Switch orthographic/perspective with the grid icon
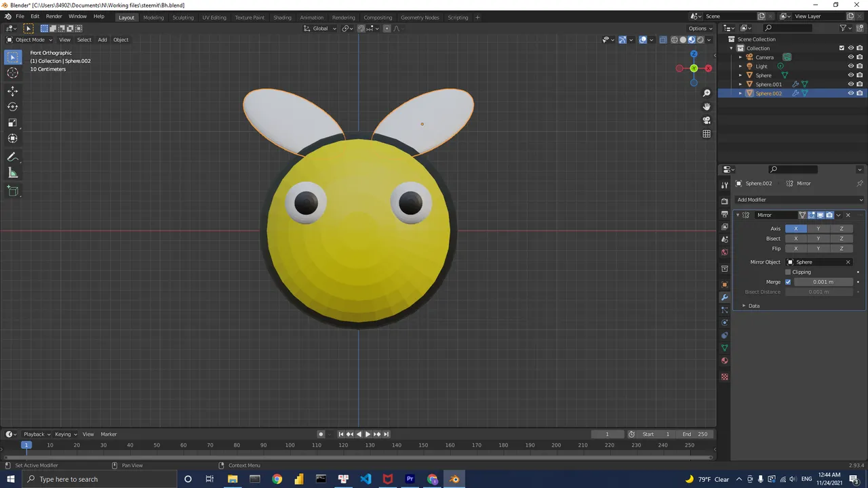Image resolution: width=868 pixels, height=488 pixels. pyautogui.click(x=707, y=134)
